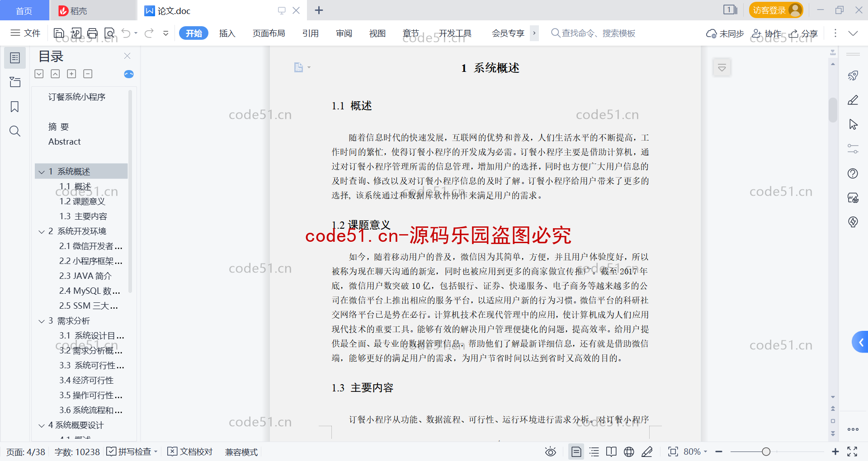Jump to 1.3 主要内容 in outline
This screenshot has height=461, width=868.
click(x=83, y=216)
